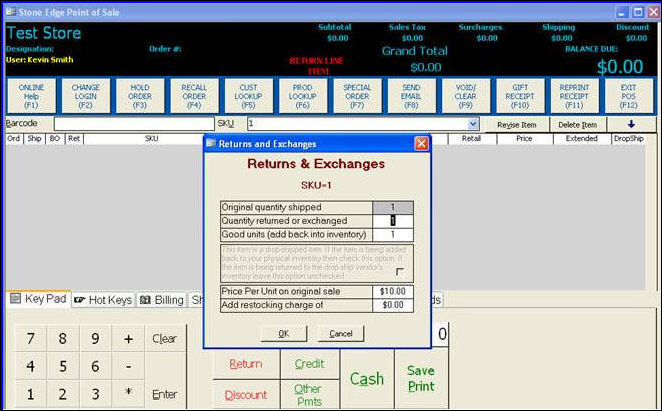
Task: Click the red Discount button
Action: point(246,395)
